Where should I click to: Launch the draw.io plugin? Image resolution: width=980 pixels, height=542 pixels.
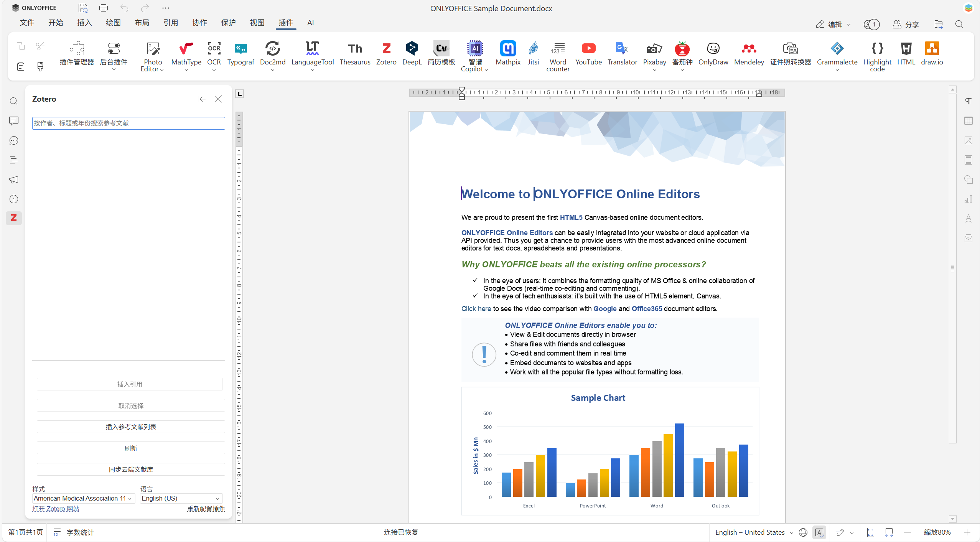[932, 54]
